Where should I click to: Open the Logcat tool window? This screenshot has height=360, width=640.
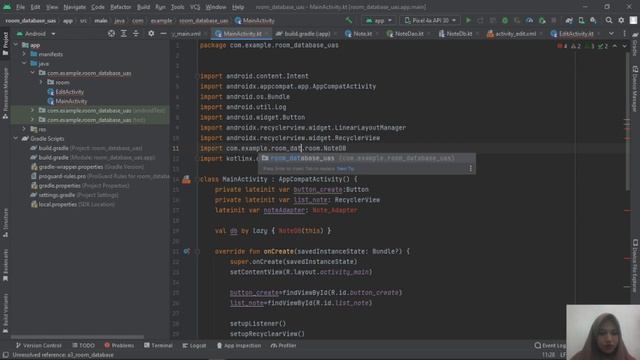click(x=194, y=345)
